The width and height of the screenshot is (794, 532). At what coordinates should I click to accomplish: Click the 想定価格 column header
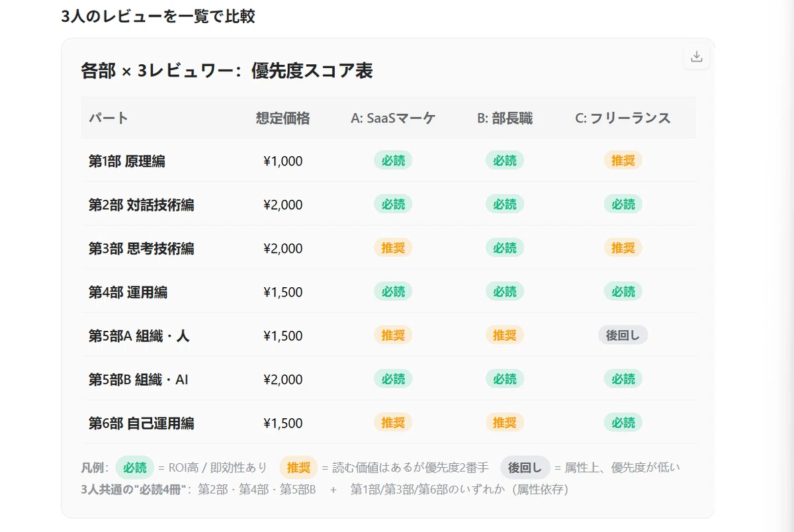click(x=283, y=118)
